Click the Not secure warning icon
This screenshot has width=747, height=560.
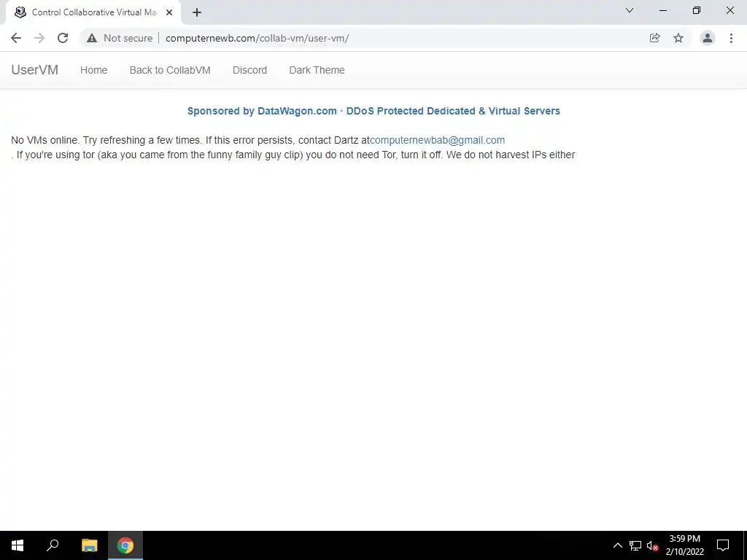click(92, 38)
